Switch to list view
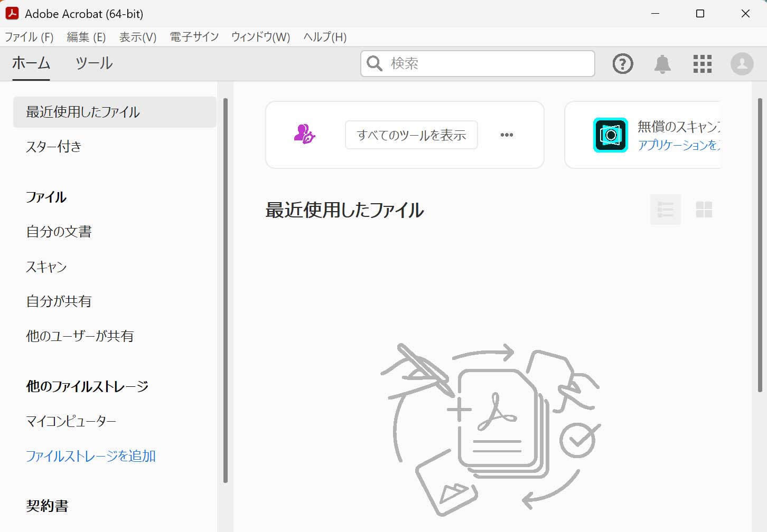 point(666,210)
